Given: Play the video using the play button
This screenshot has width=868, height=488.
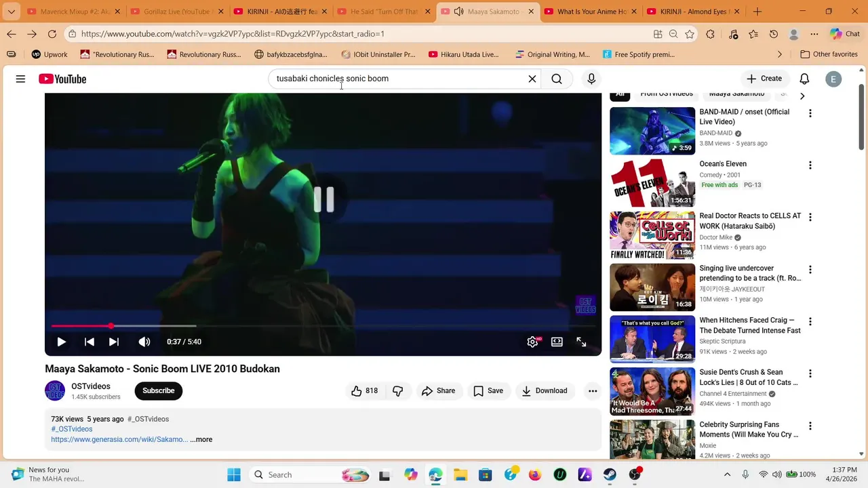Looking at the screenshot, I should [61, 342].
